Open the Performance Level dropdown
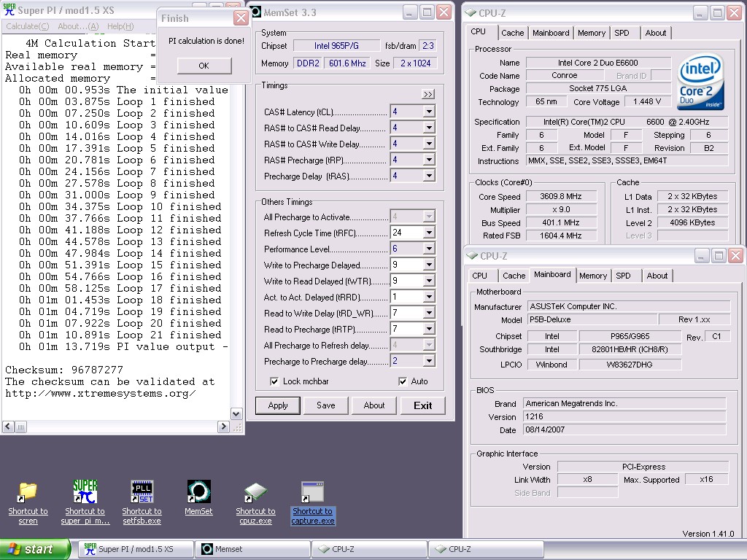This screenshot has width=747, height=560. (x=429, y=249)
